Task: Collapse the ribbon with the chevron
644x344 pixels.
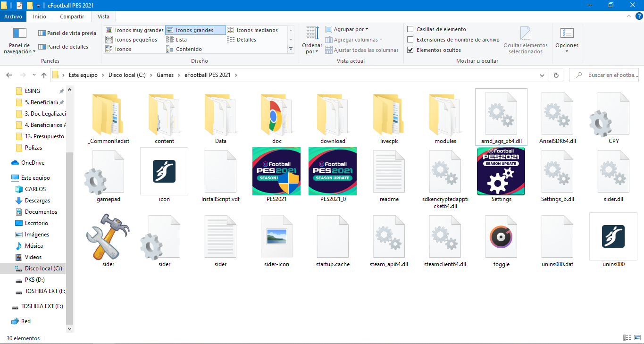Action: [x=629, y=16]
